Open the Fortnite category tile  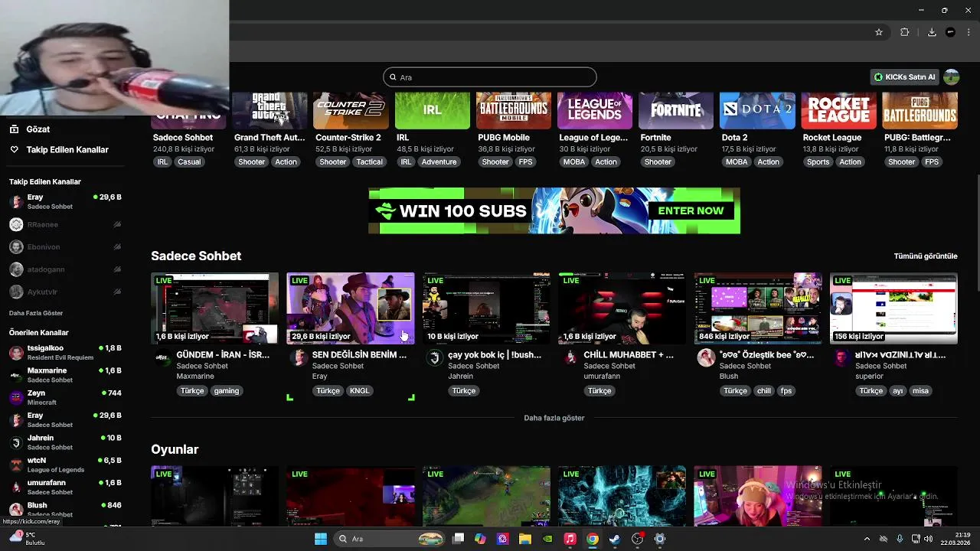pos(676,111)
